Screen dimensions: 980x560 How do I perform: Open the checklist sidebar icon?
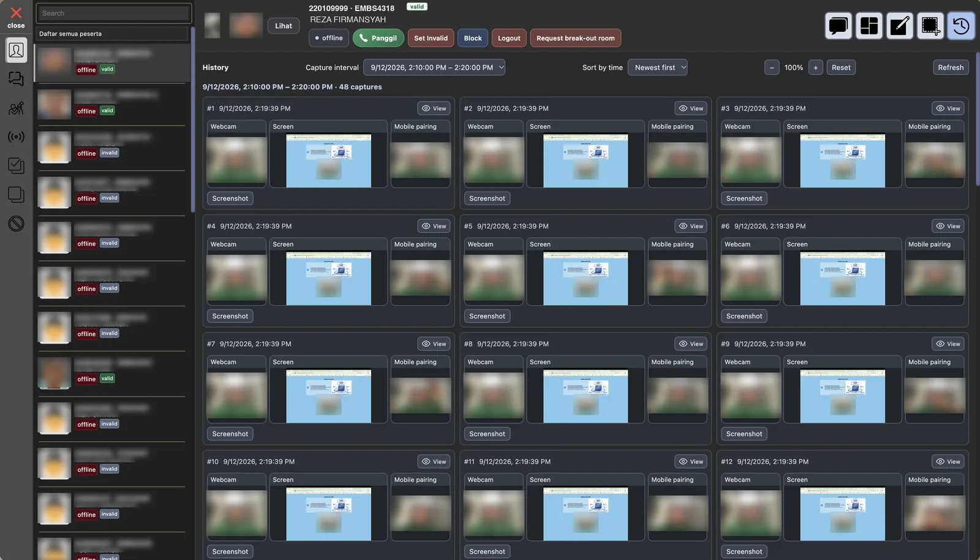[x=17, y=165]
